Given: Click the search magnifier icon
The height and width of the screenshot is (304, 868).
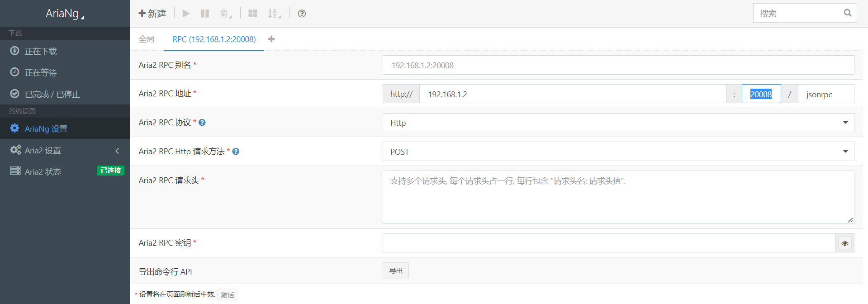Looking at the screenshot, I should (847, 13).
